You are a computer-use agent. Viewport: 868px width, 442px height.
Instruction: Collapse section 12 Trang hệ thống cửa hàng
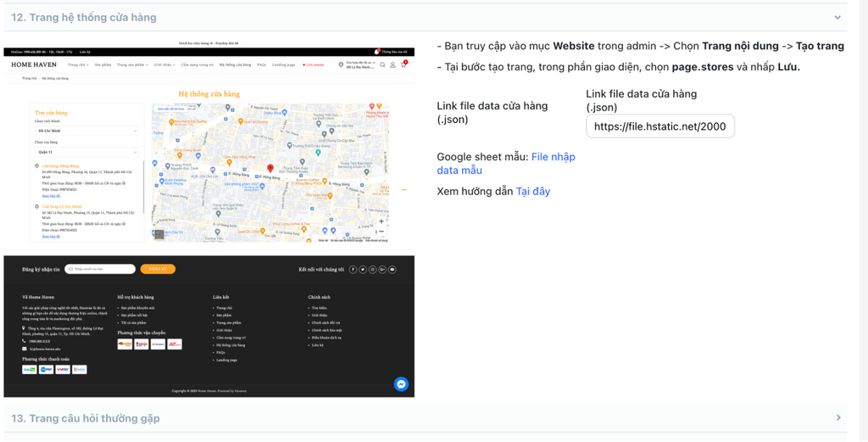[x=837, y=18]
